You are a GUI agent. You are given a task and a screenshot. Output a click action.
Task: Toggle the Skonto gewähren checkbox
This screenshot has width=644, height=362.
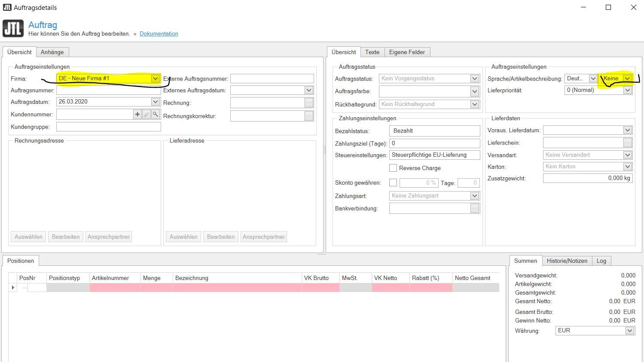click(393, 183)
